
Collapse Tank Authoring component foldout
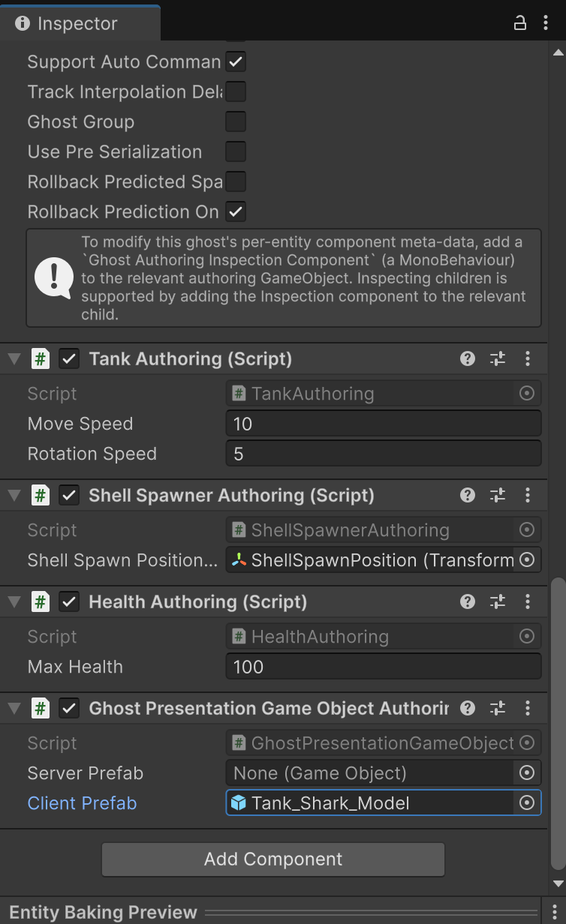[x=14, y=358]
